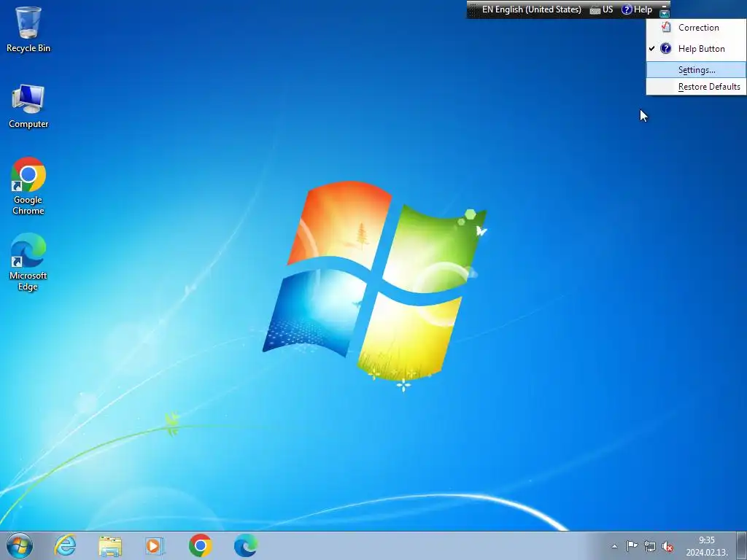Grab the language bar drag handle

click(472, 9)
